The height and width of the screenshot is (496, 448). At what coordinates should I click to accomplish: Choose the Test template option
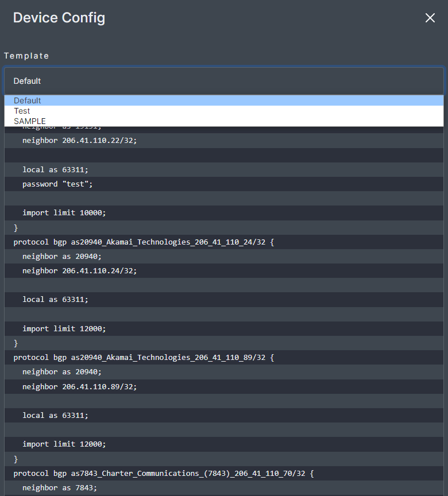(x=22, y=111)
